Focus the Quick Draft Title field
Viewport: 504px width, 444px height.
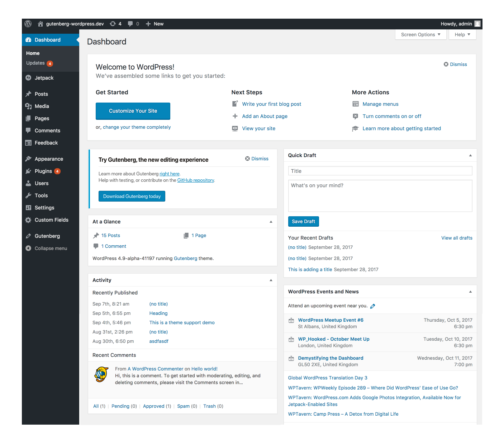(x=380, y=171)
